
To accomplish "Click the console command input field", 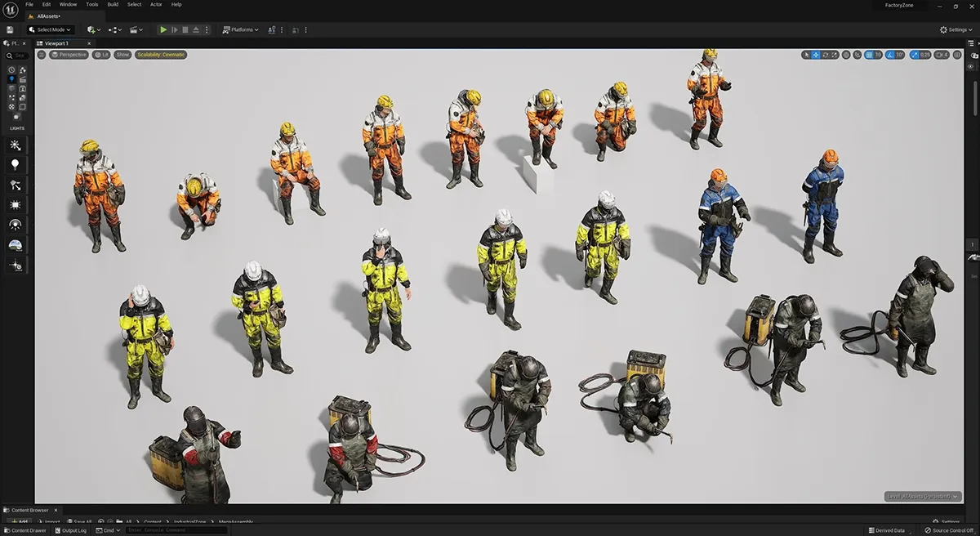I will click(x=176, y=530).
